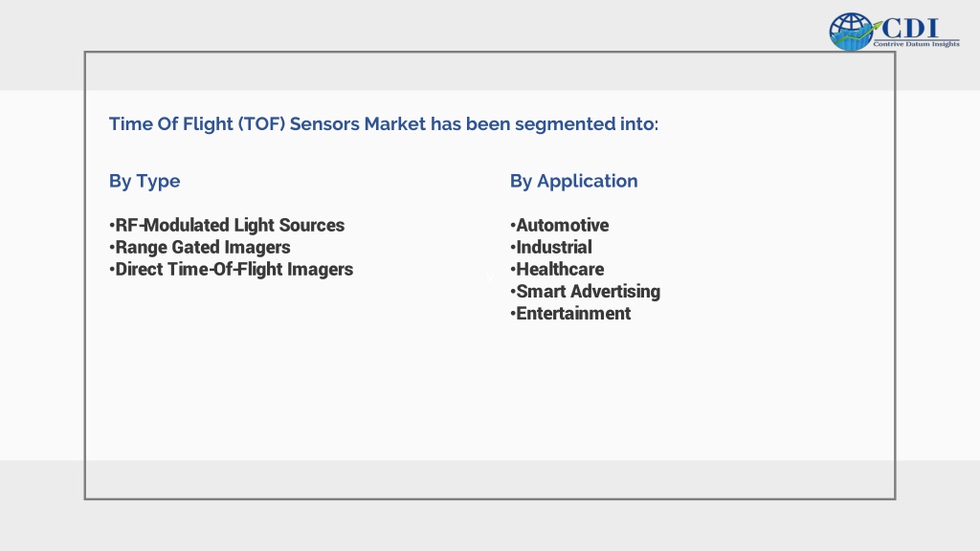
Task: Select the Industrial application item
Action: [550, 248]
